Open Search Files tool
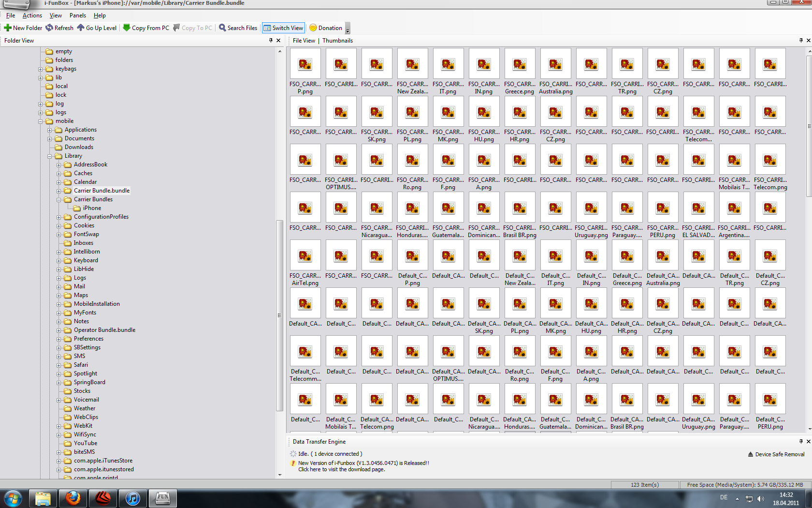The height and width of the screenshot is (508, 812). (238, 28)
